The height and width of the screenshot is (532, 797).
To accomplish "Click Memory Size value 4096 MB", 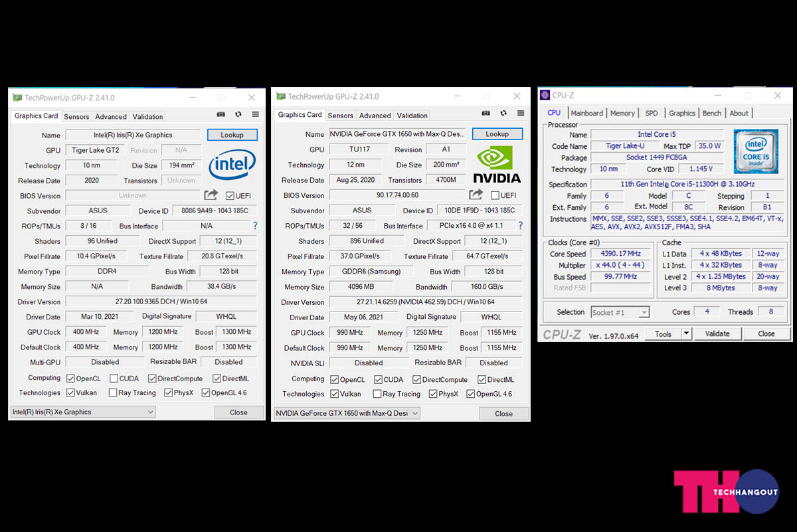I will click(x=361, y=287).
